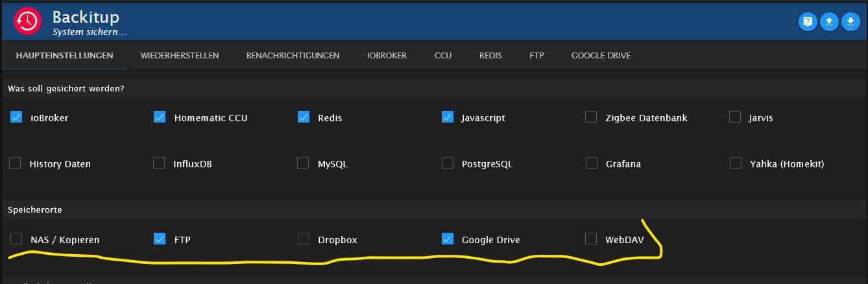
Task: Click 'Was soll gesichert werden?' heading
Action: click(x=66, y=88)
